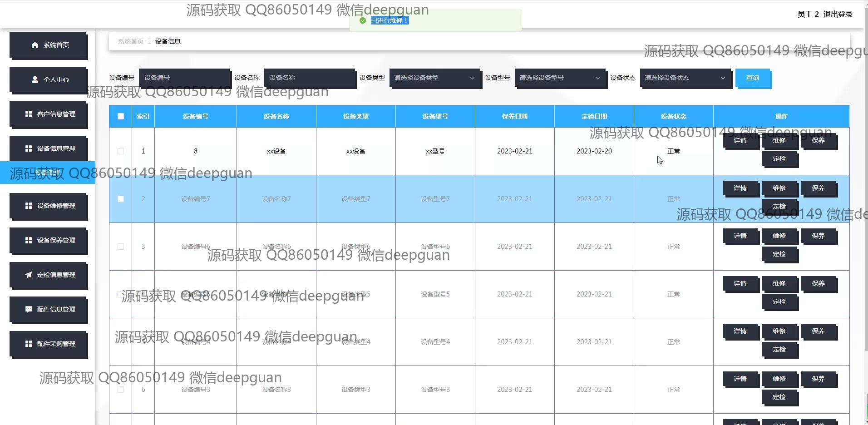
Task: Open the 请选择设备状态 dropdown
Action: coord(686,78)
